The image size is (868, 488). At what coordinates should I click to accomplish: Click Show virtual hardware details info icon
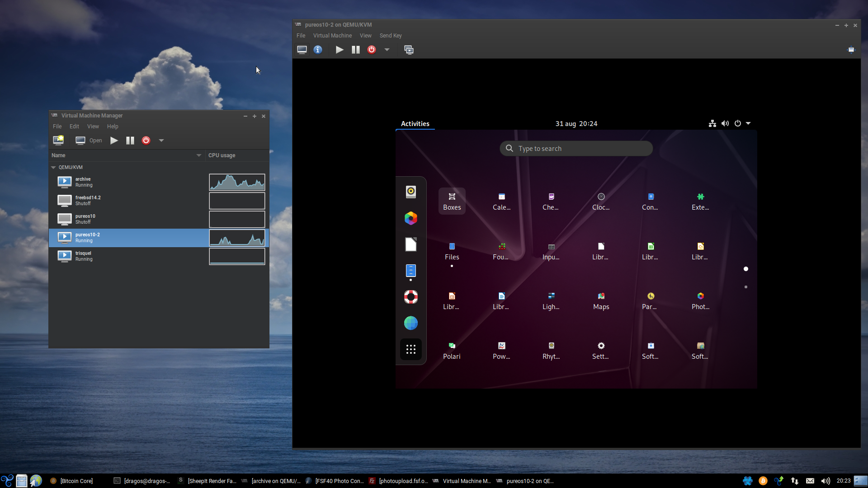[x=318, y=50]
